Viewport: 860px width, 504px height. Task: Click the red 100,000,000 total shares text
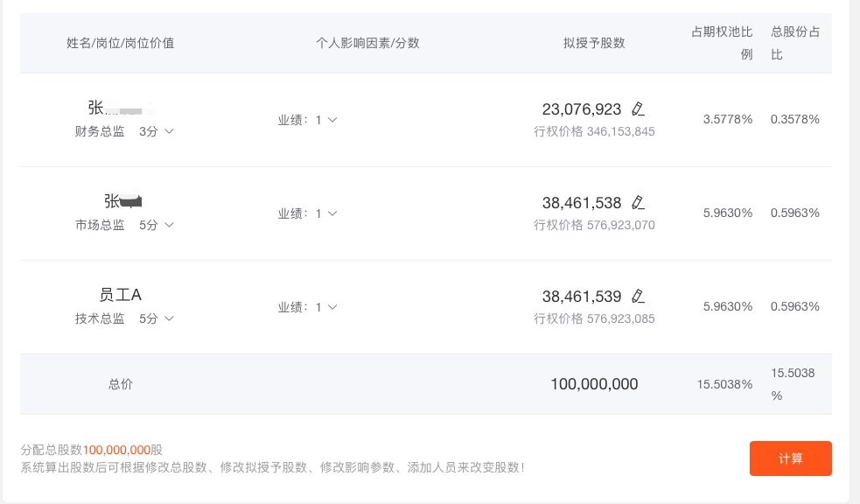116,450
